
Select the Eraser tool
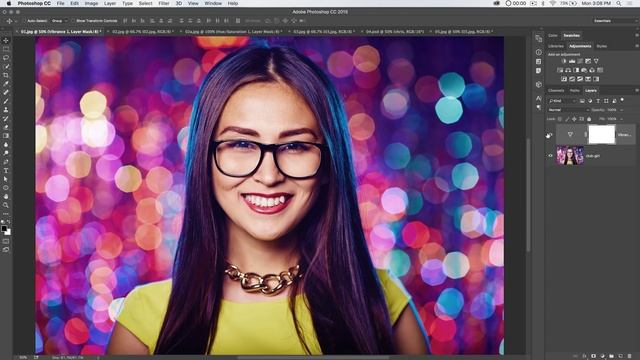[x=6, y=127]
